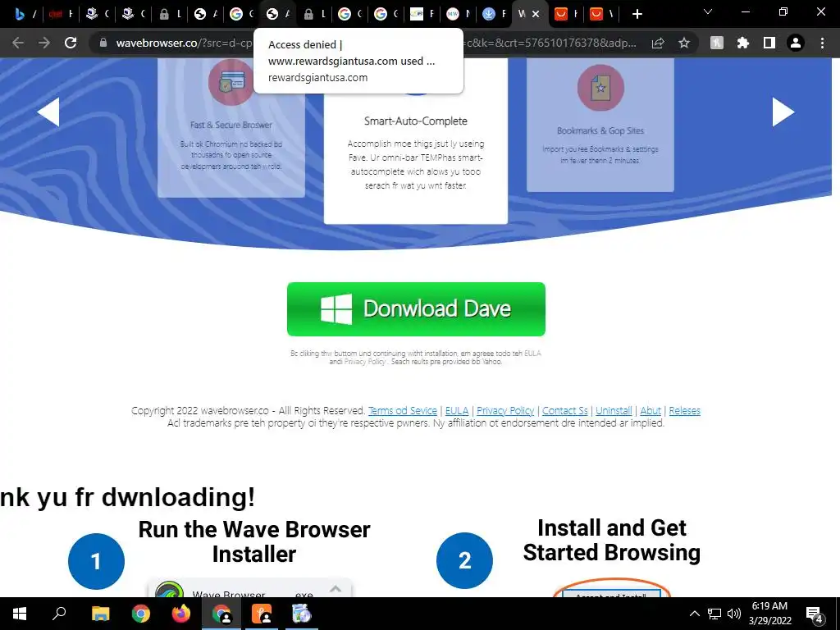Open the volume control in system tray
Viewport: 840px width, 630px height.
[734, 614]
